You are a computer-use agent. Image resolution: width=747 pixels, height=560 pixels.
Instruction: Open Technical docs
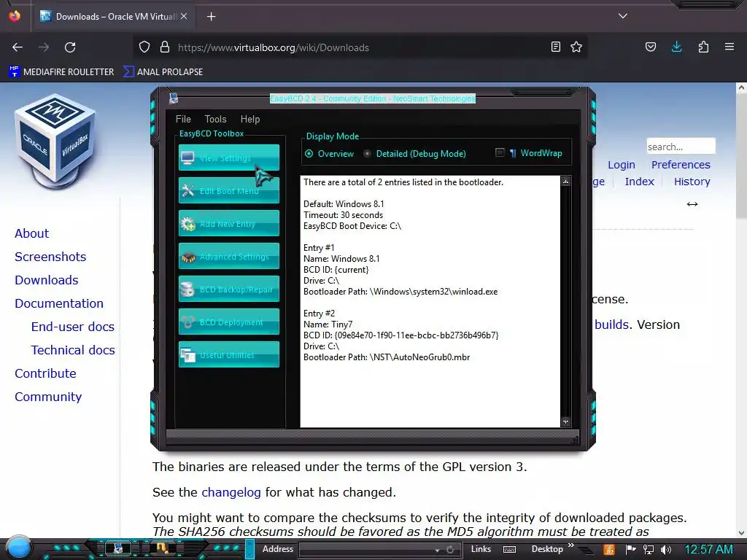(x=73, y=350)
